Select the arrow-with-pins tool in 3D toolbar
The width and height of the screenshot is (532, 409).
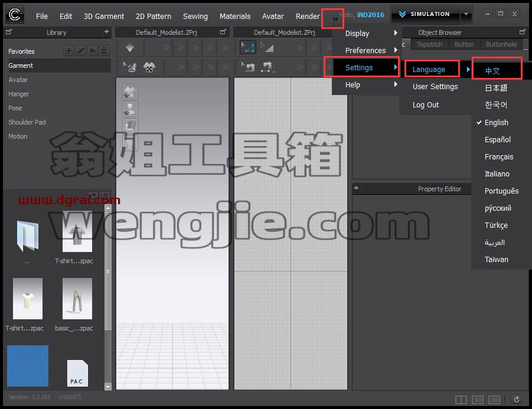click(x=130, y=67)
